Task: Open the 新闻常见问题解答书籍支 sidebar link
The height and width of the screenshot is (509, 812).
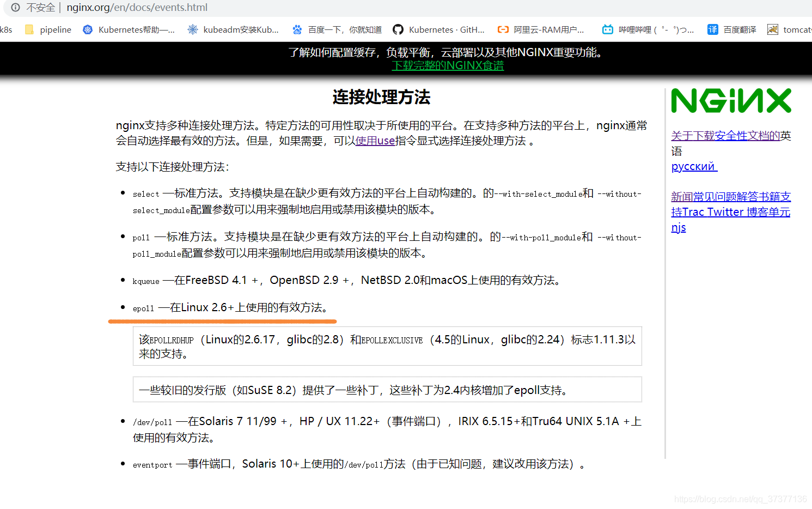Action: [x=731, y=196]
